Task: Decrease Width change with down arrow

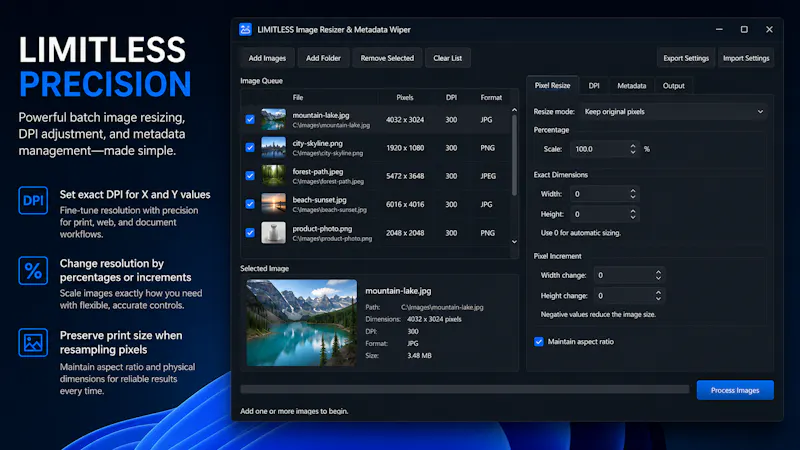Action: tap(658, 279)
